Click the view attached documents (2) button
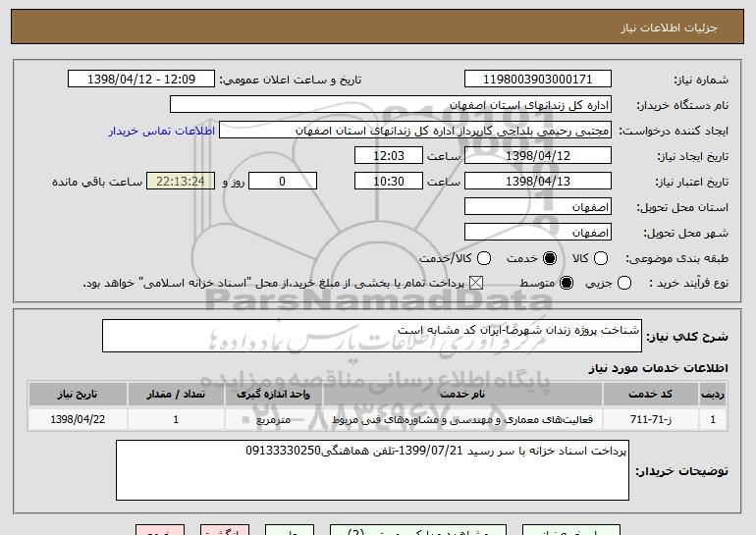756x535 pixels. click(418, 531)
